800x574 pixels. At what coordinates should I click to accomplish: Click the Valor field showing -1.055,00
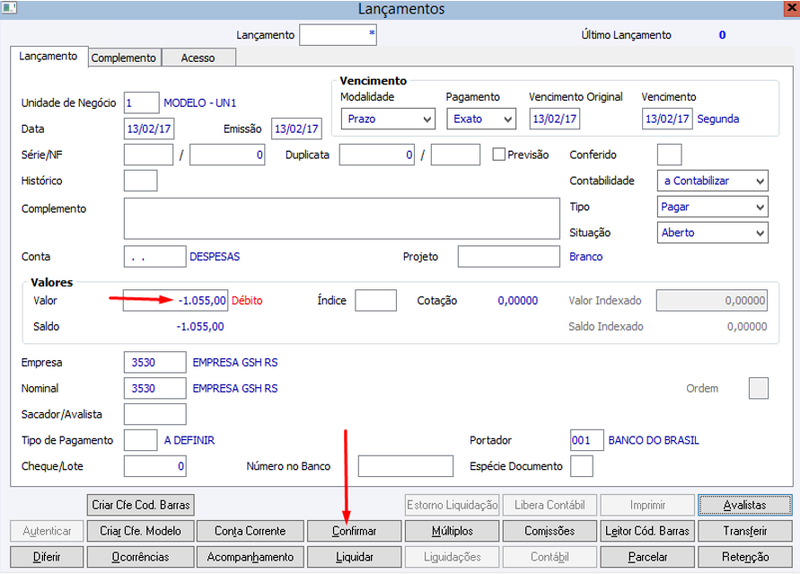click(175, 301)
